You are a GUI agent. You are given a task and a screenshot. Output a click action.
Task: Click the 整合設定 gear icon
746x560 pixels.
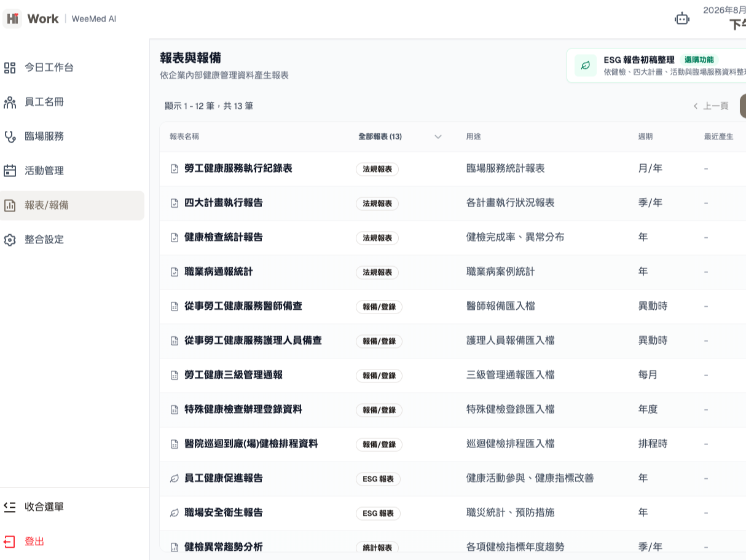click(10, 240)
